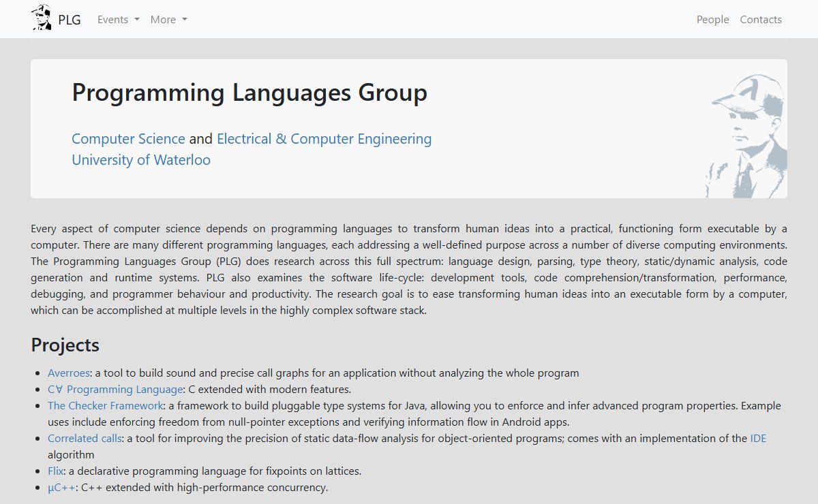The image size is (818, 504).
Task: Click the PLG brand text
Action: pyautogui.click(x=70, y=20)
